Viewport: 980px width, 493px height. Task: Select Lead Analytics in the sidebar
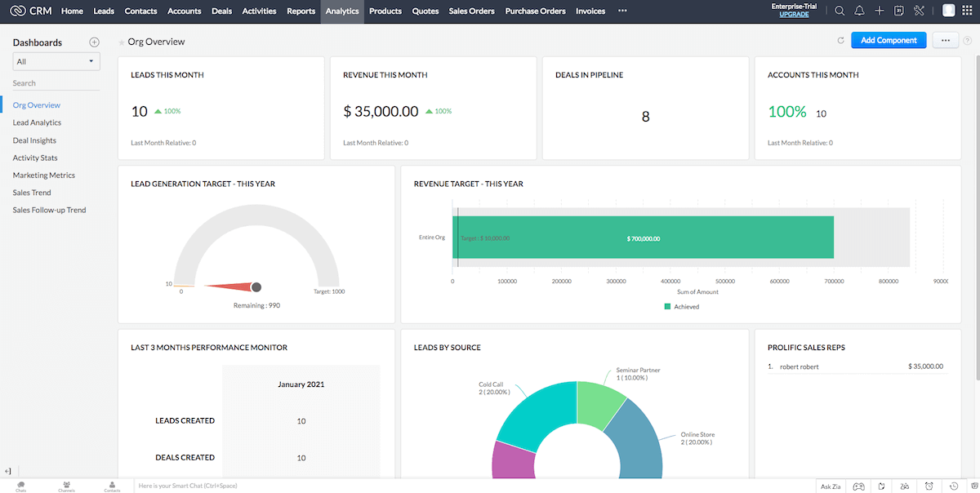(39, 122)
